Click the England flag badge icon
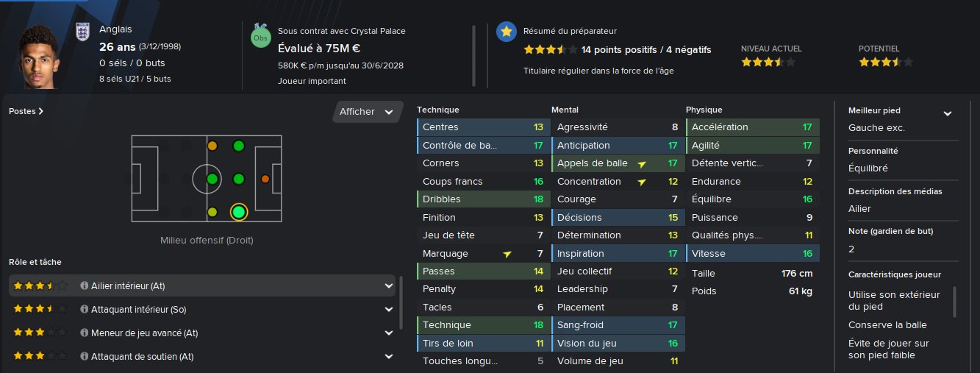 tap(82, 32)
